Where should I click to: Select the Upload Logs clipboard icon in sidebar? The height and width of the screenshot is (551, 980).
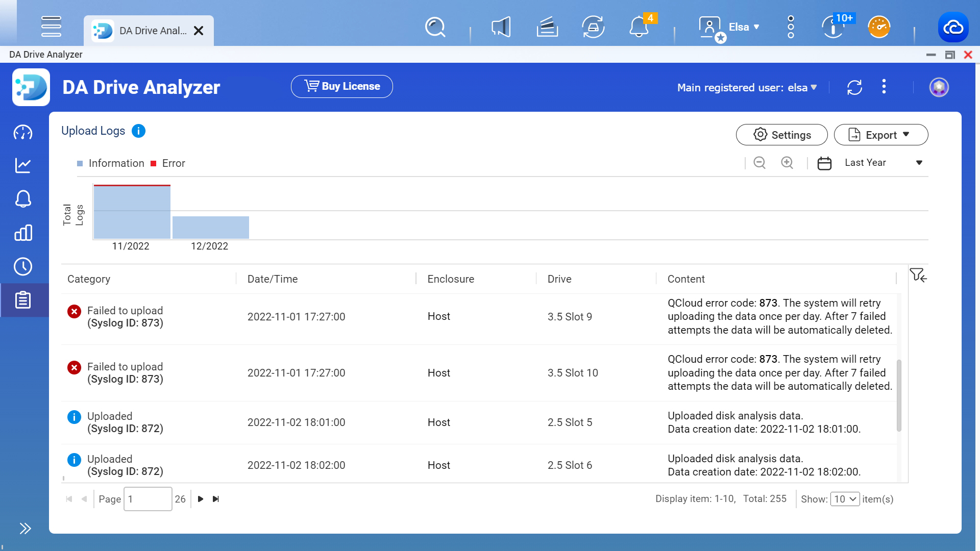[x=23, y=300]
